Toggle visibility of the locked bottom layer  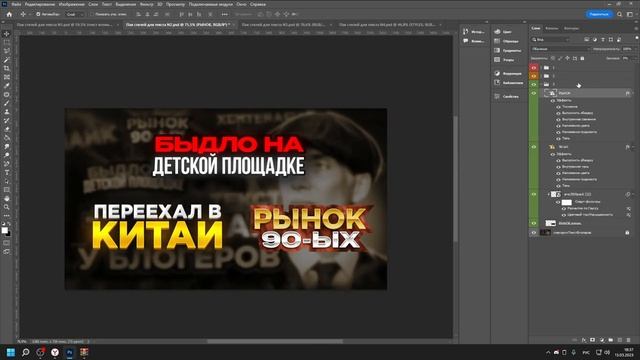533,233
